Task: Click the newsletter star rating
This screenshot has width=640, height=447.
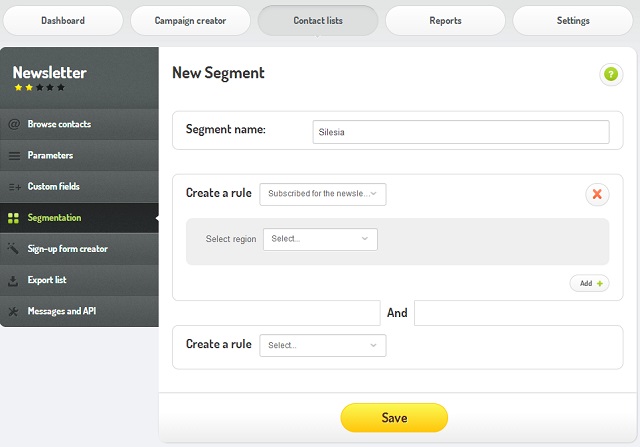Action: point(40,87)
